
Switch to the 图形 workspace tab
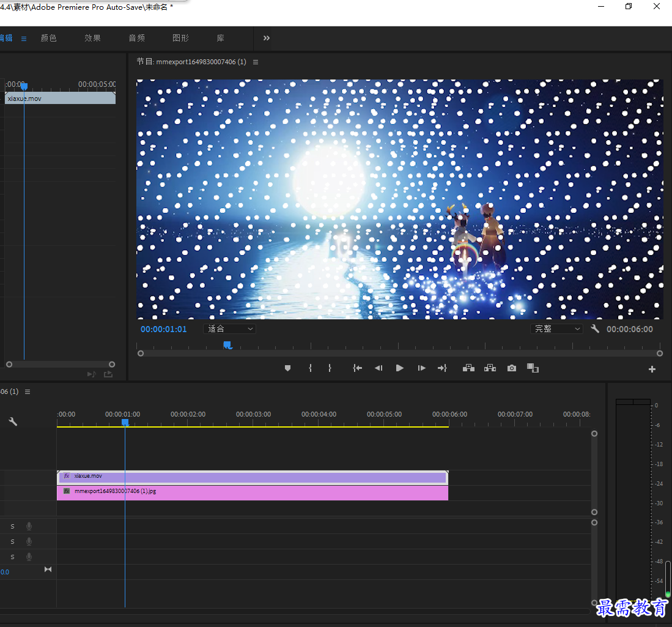pos(180,38)
